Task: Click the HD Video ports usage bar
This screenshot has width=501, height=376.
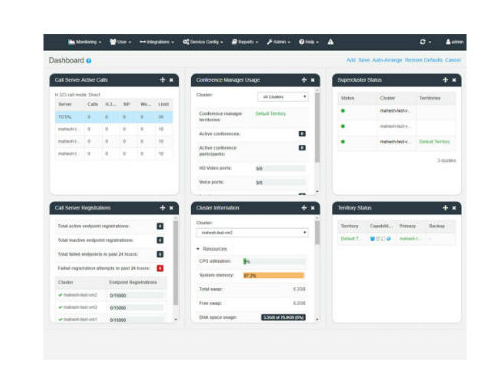Action: 281,169
